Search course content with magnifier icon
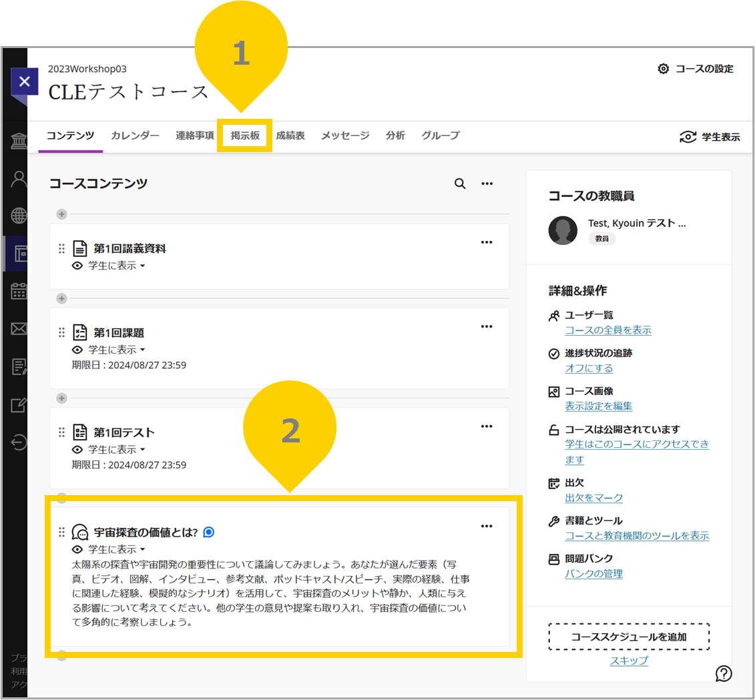 click(460, 184)
